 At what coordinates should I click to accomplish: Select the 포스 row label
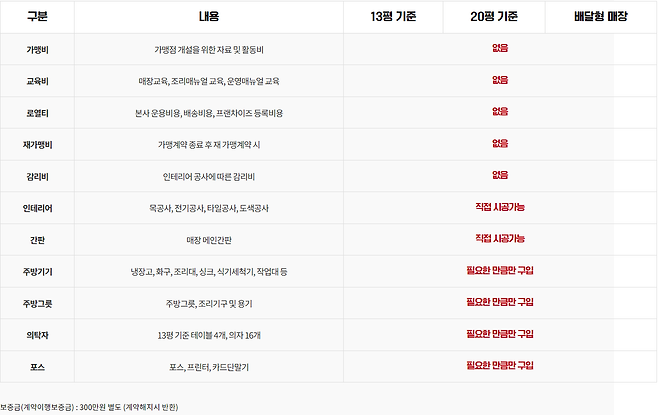[37, 367]
